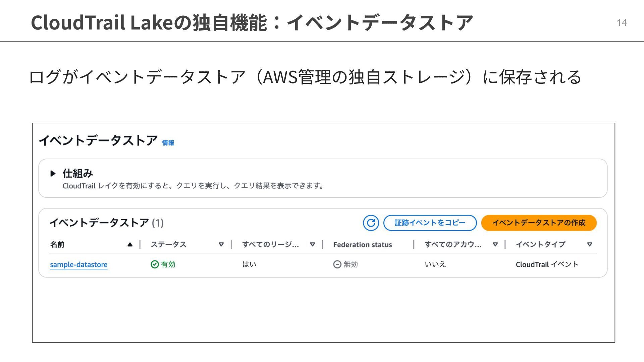Click the はい cell in regions column
Screen dimensions: 644x362
[x=249, y=264]
